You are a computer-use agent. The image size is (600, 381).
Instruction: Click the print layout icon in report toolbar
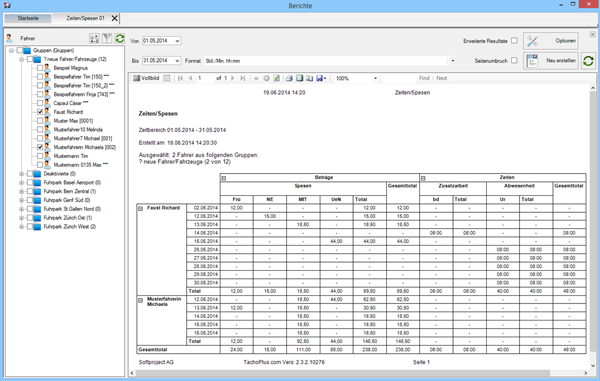point(300,78)
